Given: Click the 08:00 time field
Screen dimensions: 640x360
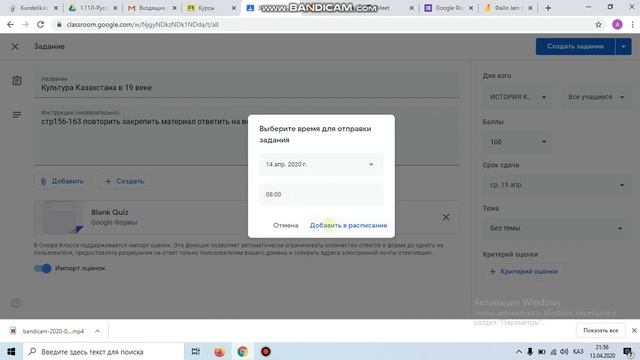Looking at the screenshot, I should [x=321, y=195].
